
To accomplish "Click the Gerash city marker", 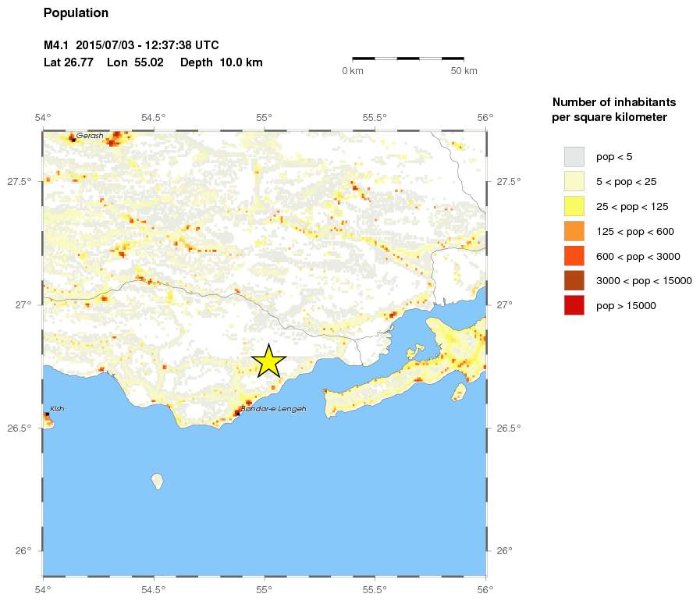I will (x=73, y=140).
